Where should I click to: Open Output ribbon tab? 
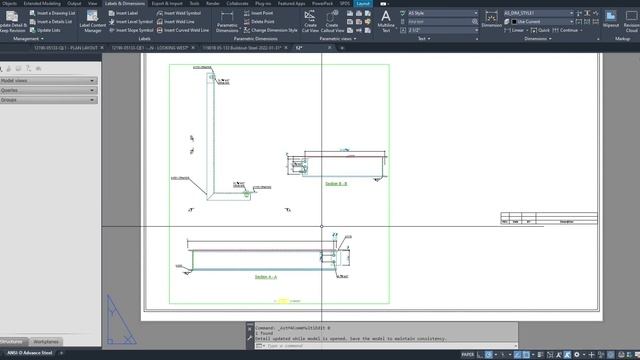[74, 3]
